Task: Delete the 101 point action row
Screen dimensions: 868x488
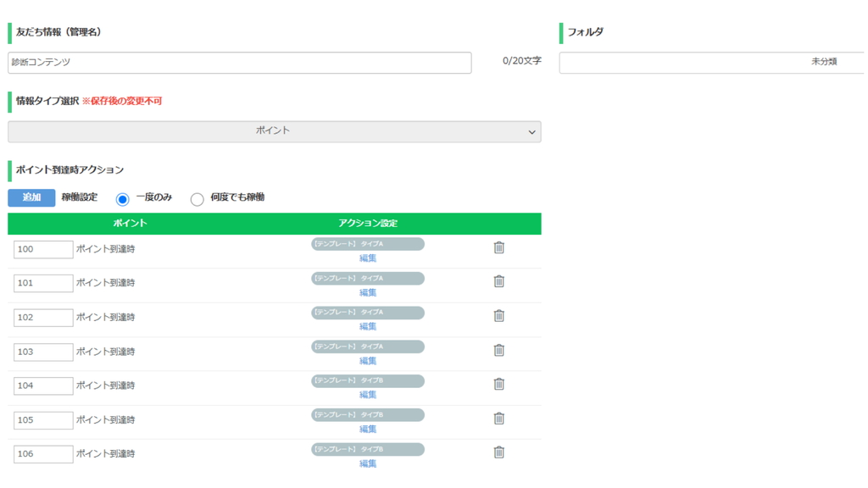Action: click(x=498, y=281)
